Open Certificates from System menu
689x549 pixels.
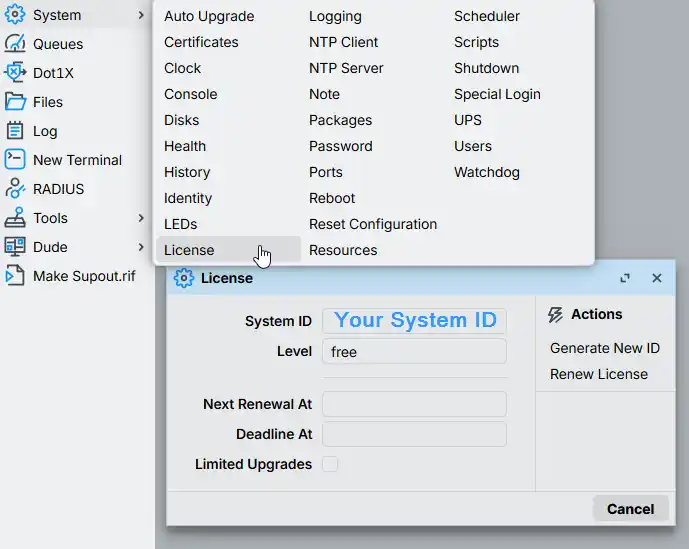(x=201, y=42)
